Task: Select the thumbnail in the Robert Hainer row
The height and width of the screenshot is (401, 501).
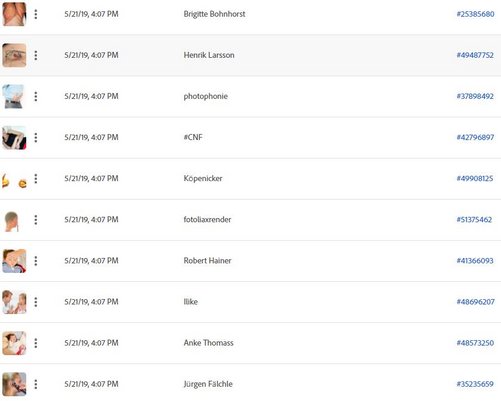Action: pos(14,261)
